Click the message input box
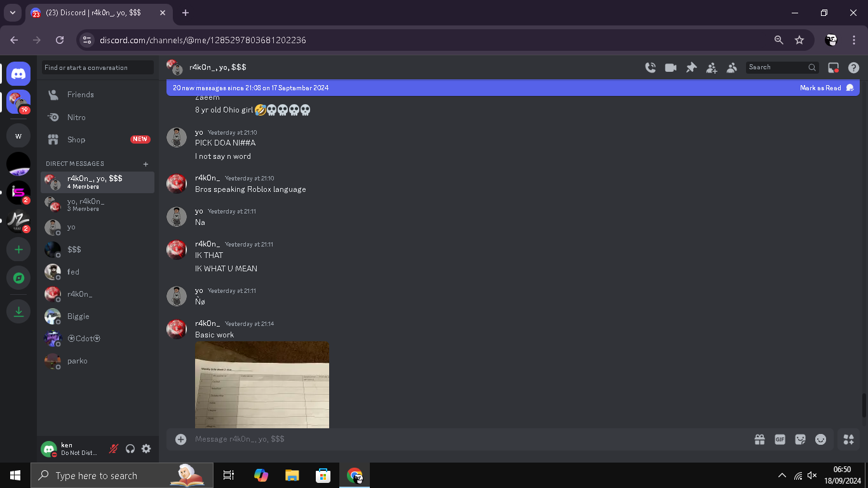Viewport: 868px width, 488px height. click(470, 439)
